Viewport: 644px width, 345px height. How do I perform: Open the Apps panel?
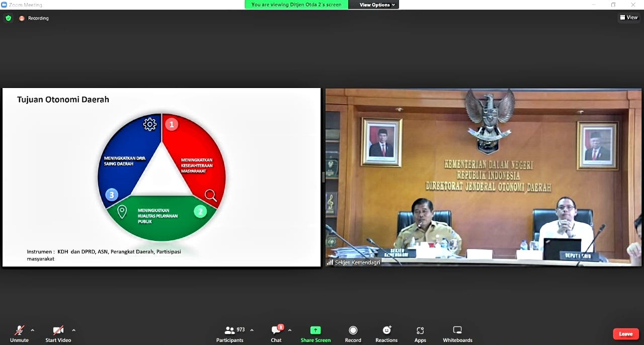click(x=420, y=334)
